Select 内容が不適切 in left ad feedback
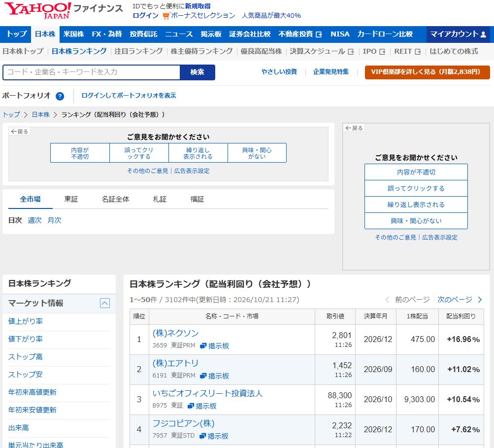The width and height of the screenshot is (494, 448). click(x=80, y=153)
